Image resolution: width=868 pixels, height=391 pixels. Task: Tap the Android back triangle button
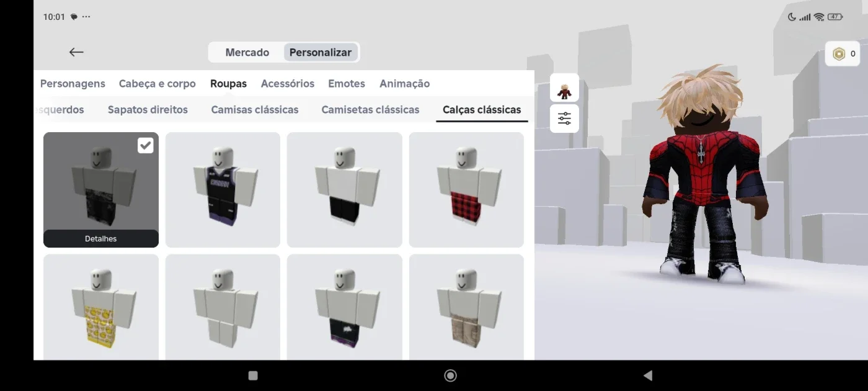click(x=648, y=375)
